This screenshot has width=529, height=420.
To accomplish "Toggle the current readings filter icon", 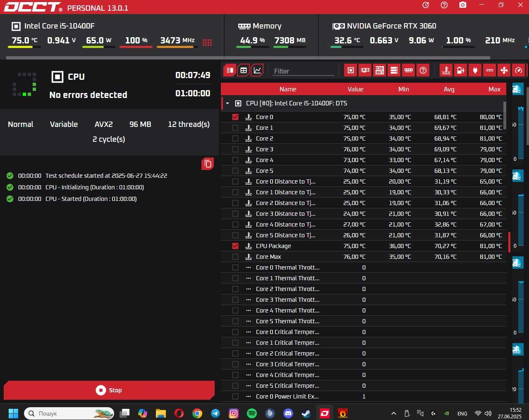I will click(x=490, y=70).
